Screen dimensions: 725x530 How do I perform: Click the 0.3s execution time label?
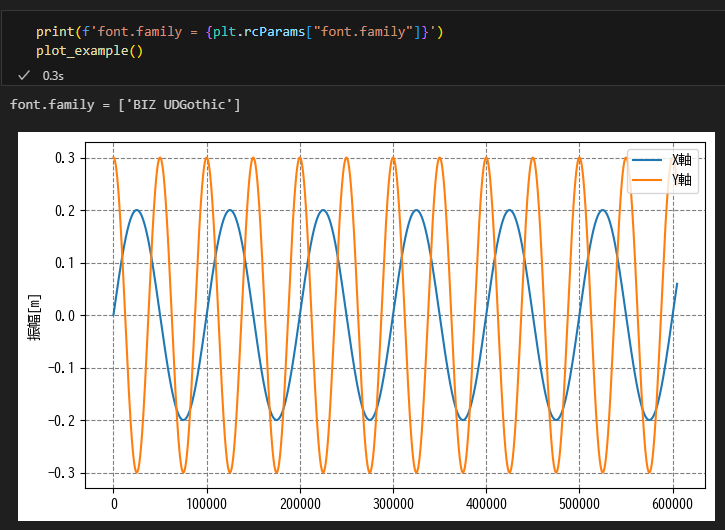coord(53,76)
